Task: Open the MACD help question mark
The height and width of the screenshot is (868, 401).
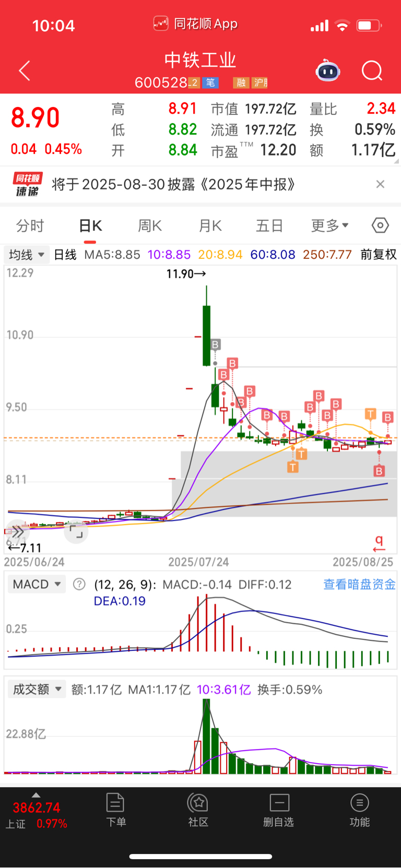Action: [x=79, y=584]
